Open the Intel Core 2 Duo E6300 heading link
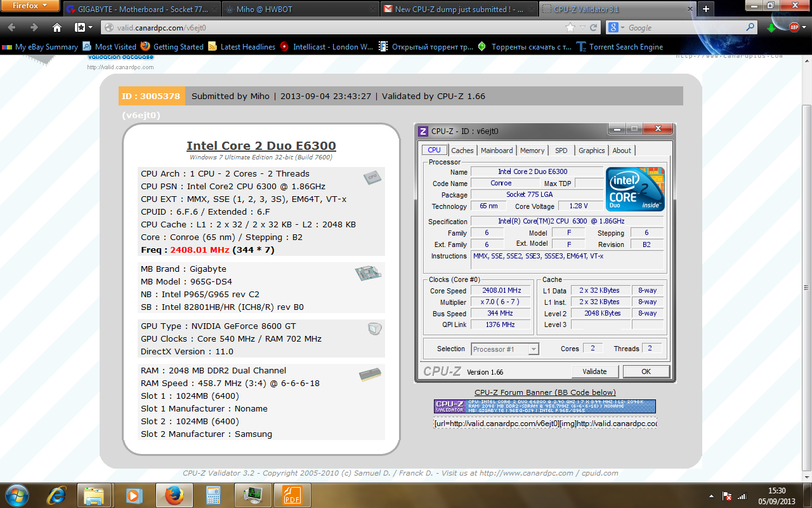 [x=261, y=146]
